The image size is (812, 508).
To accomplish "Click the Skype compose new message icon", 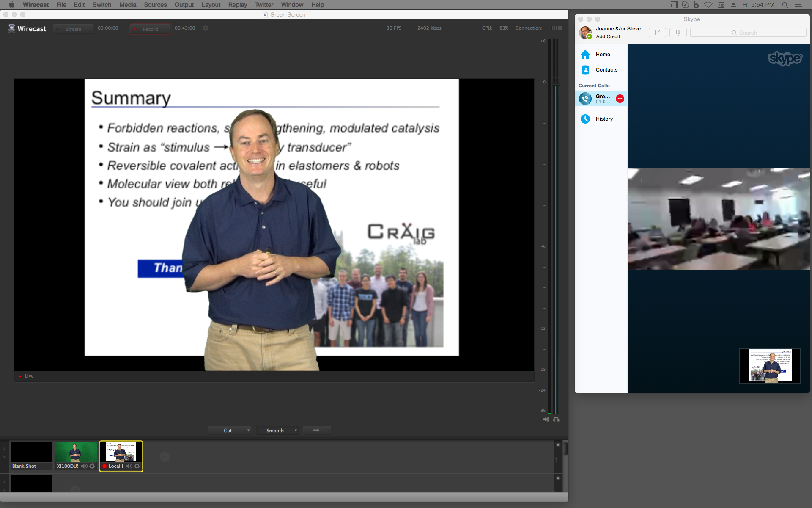I will click(657, 33).
